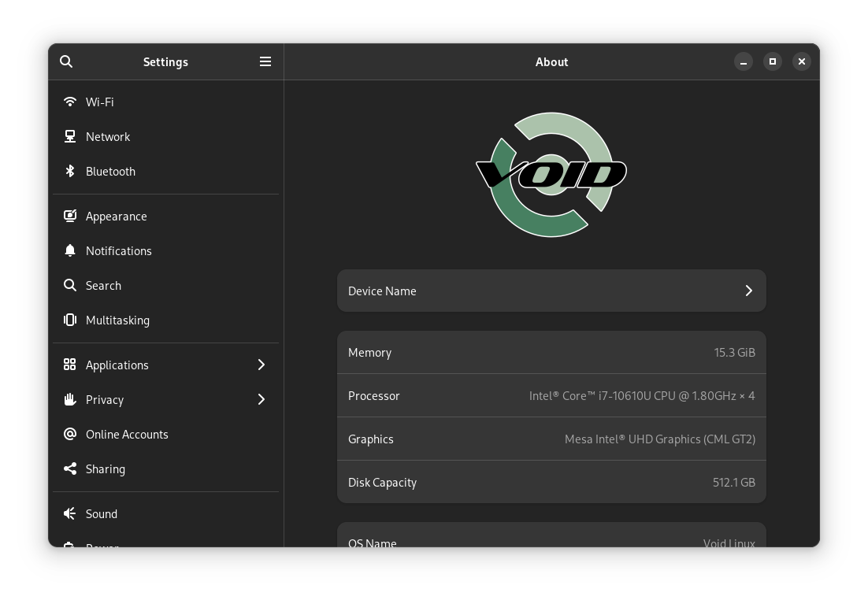Click the Disk Capacity row label
Screen dimensions: 868x600
pyautogui.click(x=383, y=483)
